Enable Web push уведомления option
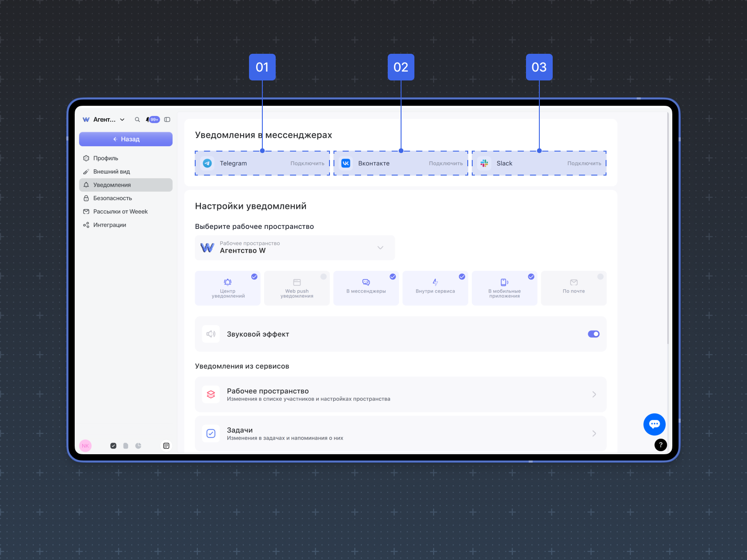 pos(297,288)
